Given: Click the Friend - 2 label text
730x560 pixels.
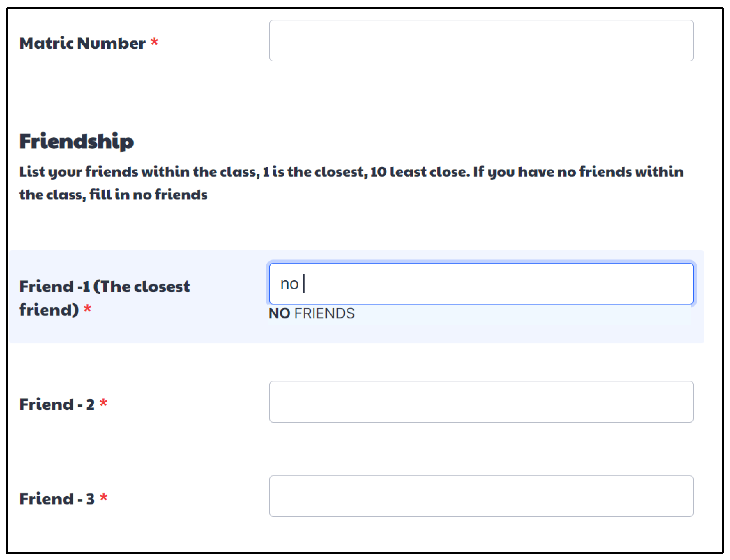Looking at the screenshot, I should pos(57,404).
